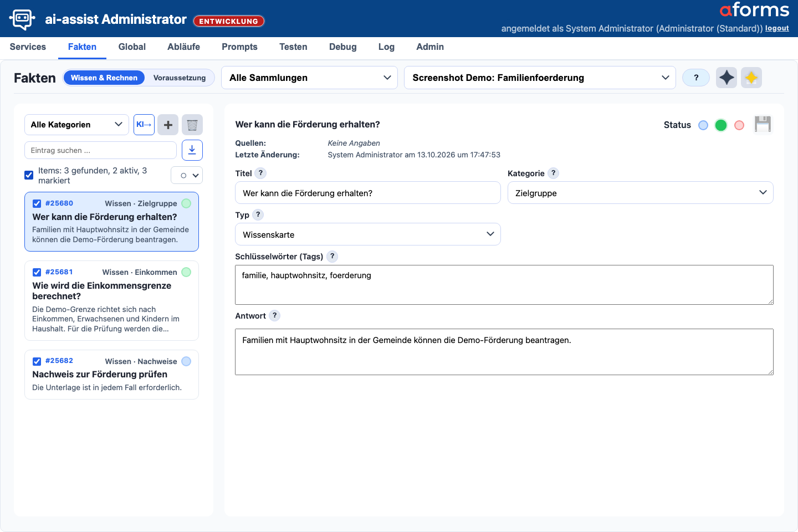The width and height of the screenshot is (798, 532).
Task: Delete entries with the trash icon
Action: coord(192,125)
